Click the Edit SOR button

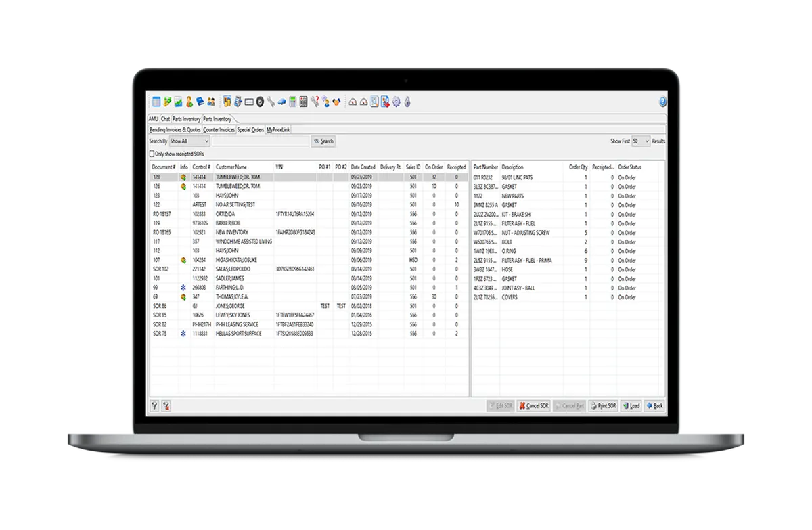501,406
